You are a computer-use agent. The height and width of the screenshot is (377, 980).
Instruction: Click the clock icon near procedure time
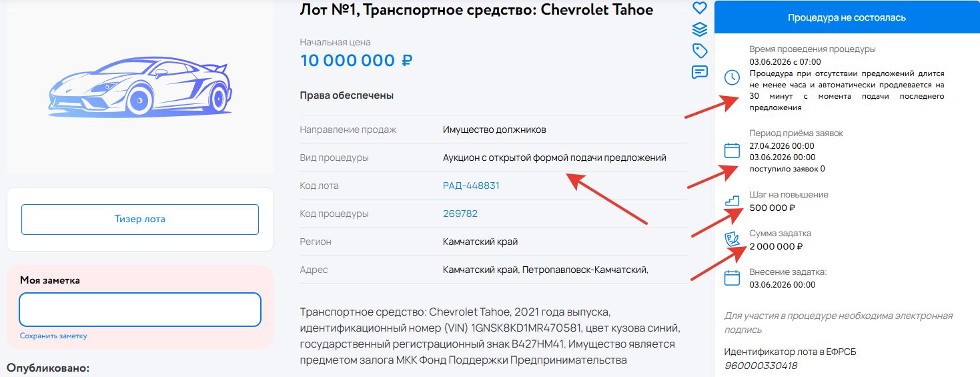point(732,77)
